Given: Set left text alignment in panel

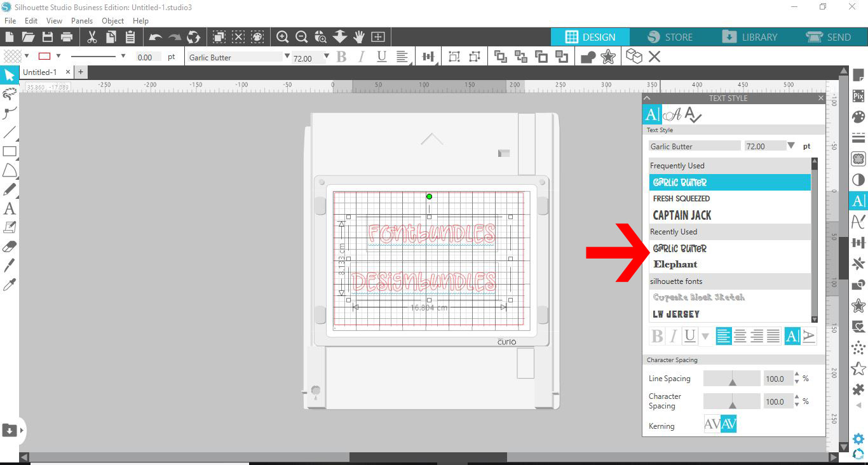Looking at the screenshot, I should point(724,336).
